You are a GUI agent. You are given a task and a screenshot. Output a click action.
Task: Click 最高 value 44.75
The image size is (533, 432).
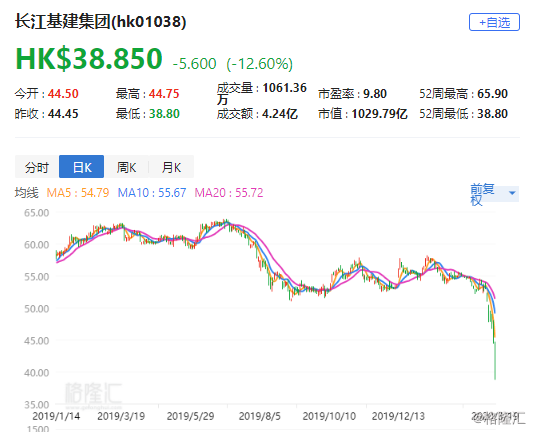point(164,93)
